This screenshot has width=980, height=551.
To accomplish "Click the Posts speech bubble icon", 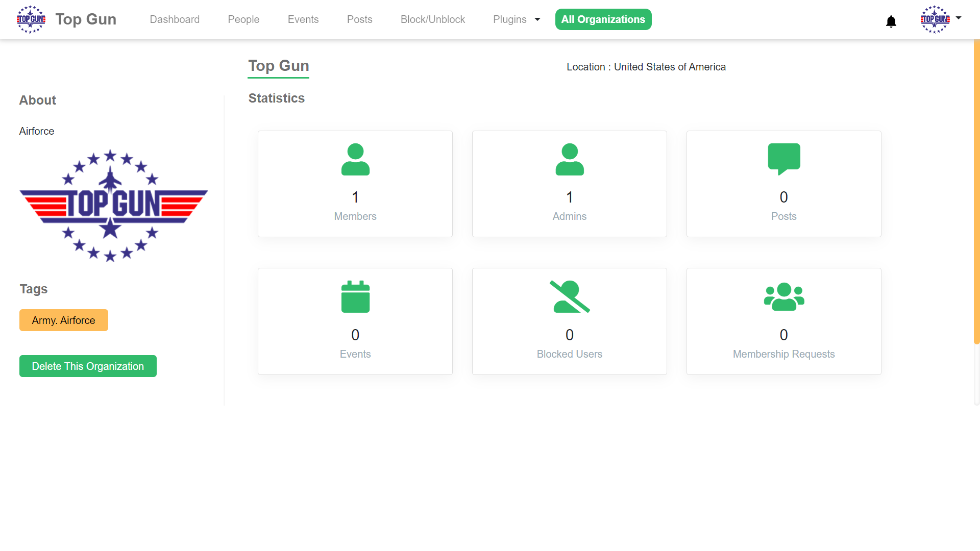I will [x=784, y=159].
